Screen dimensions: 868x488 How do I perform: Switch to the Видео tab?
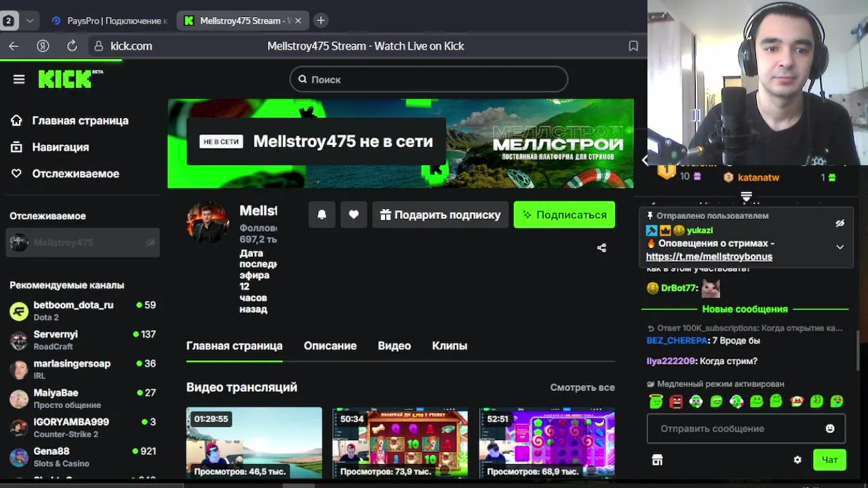[x=394, y=346]
